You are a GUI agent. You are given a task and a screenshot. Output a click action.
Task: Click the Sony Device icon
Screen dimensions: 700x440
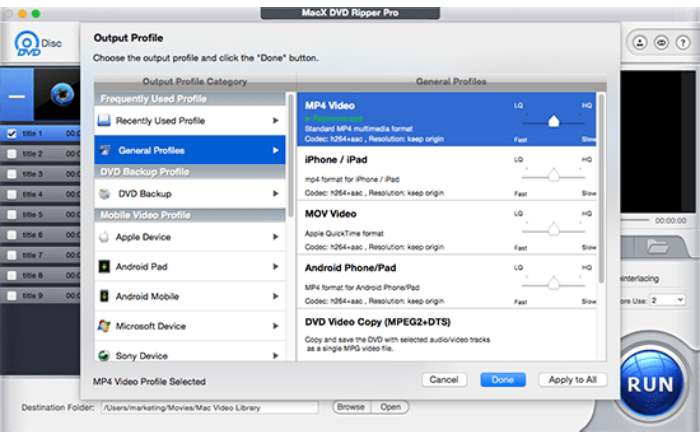104,356
